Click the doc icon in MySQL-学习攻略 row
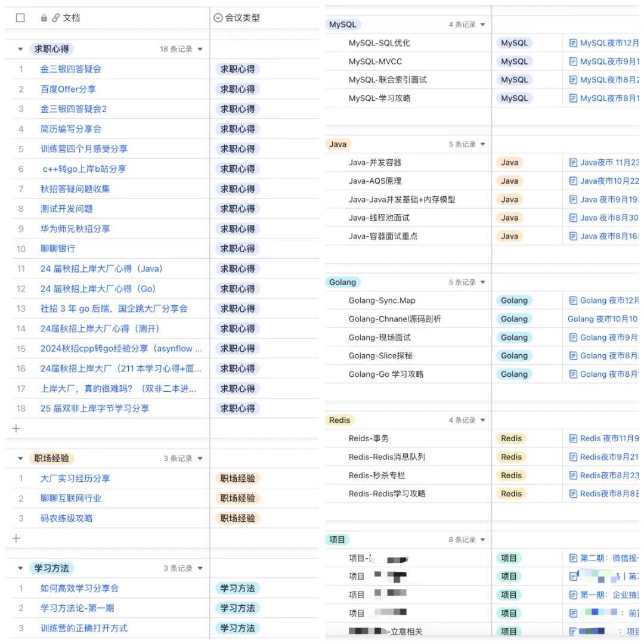644x644 pixels. (x=573, y=98)
